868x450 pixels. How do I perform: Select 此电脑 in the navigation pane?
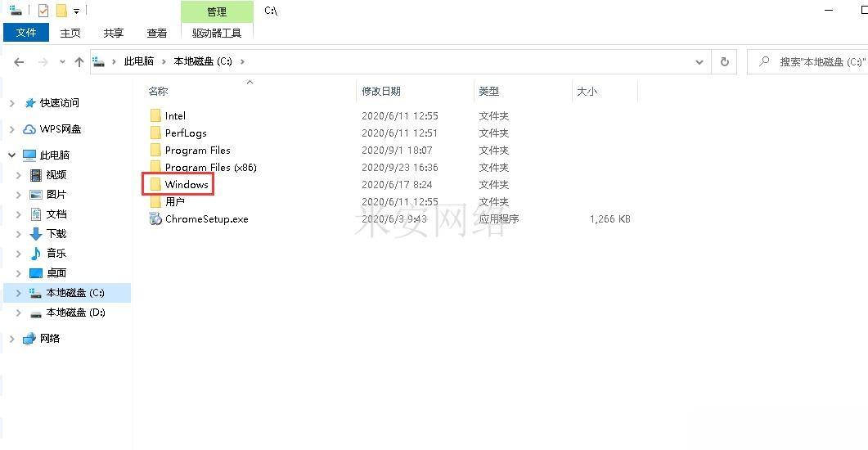[x=55, y=155]
